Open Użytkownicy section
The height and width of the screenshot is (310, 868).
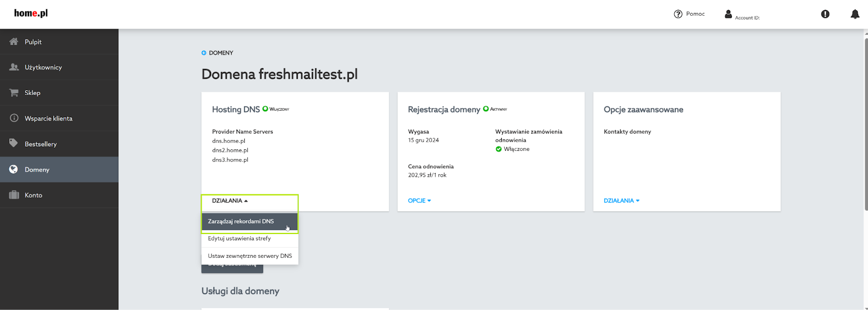[x=59, y=67]
